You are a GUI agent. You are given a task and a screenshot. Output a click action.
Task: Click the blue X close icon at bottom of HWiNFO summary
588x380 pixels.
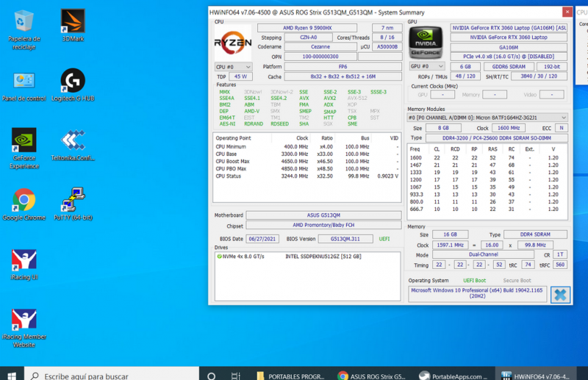click(560, 295)
